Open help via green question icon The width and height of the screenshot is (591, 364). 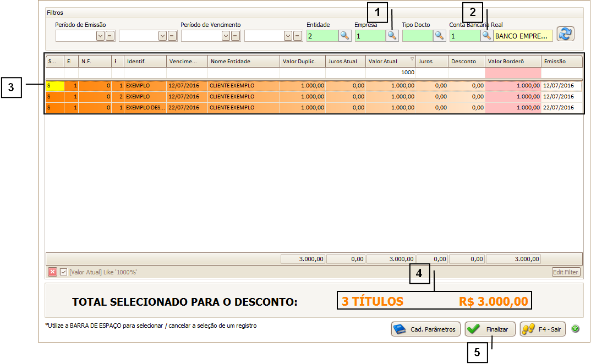(575, 329)
